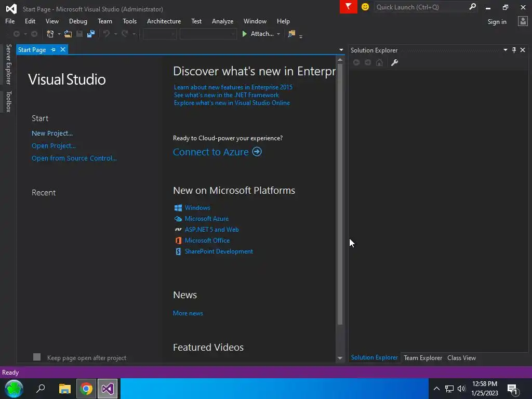The height and width of the screenshot is (399, 532).
Task: Open the Solution Configurations combo box
Action: pos(159,34)
